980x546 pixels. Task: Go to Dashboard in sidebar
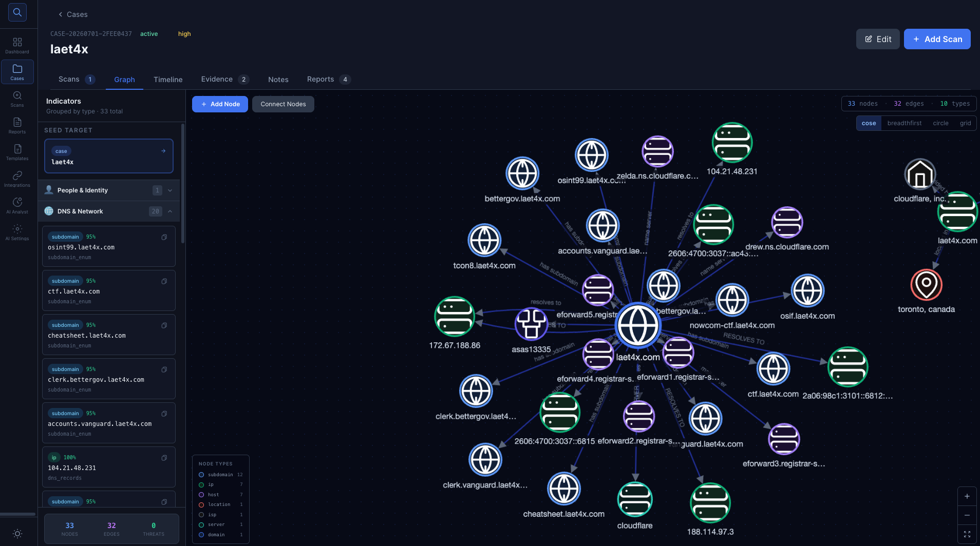[x=17, y=45]
